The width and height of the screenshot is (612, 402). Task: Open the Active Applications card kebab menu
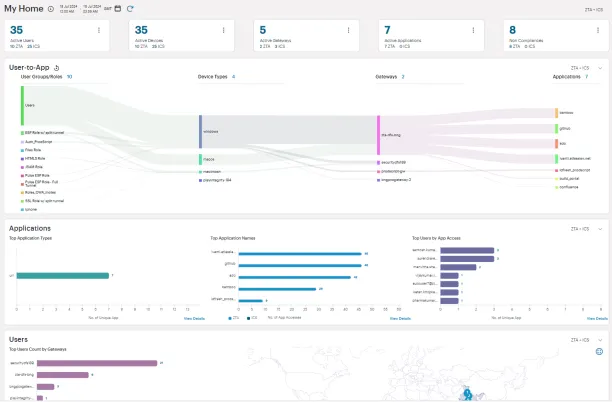pyautogui.click(x=473, y=30)
